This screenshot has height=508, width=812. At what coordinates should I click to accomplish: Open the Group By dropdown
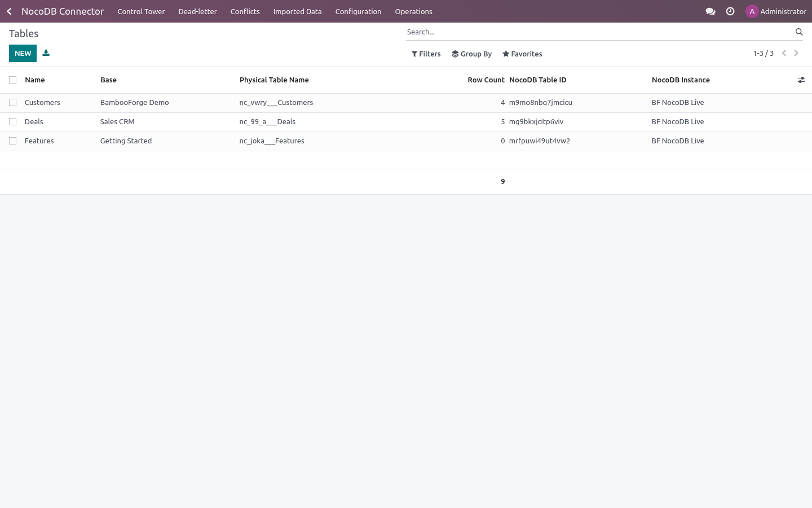tap(472, 54)
